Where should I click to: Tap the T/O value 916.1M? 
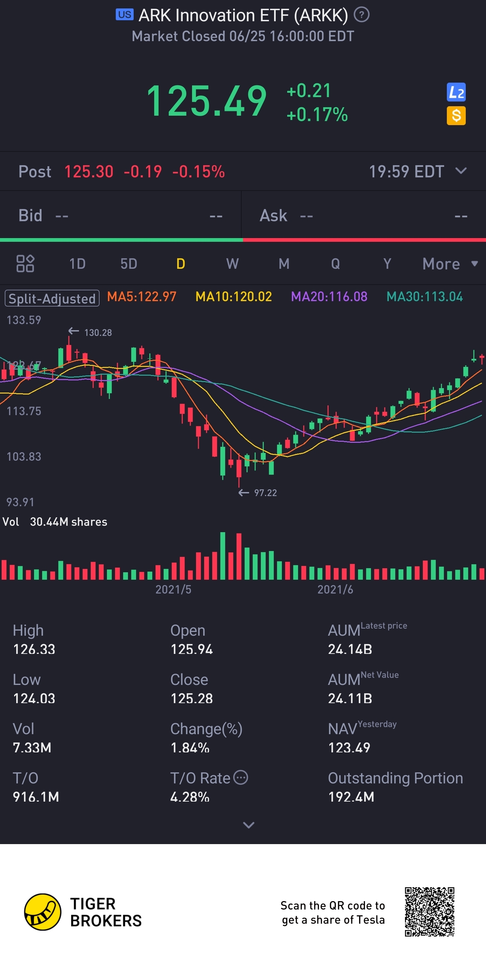click(x=36, y=797)
